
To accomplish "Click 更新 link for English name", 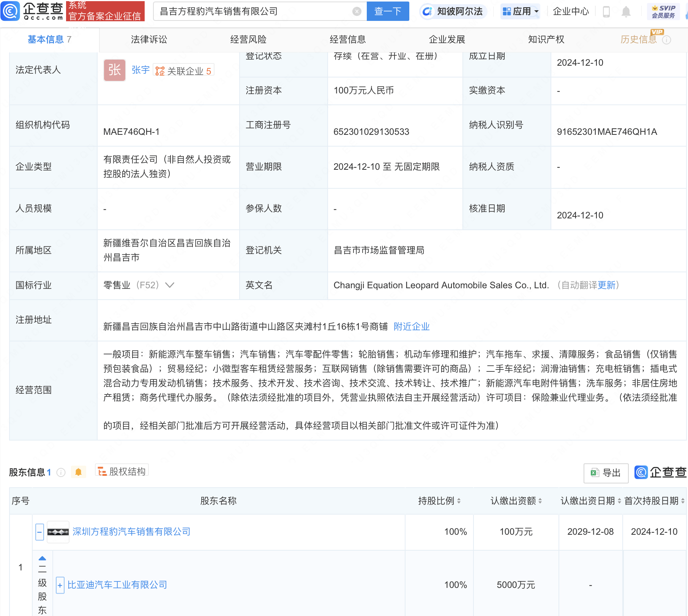I will coord(606,285).
